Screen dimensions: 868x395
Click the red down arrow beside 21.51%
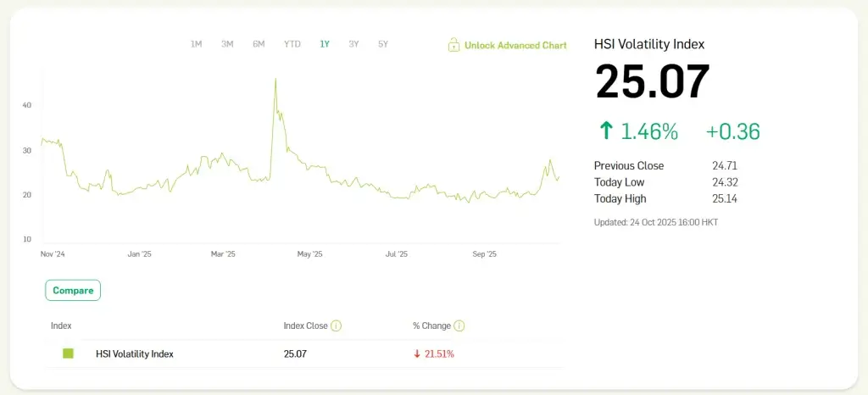click(417, 353)
